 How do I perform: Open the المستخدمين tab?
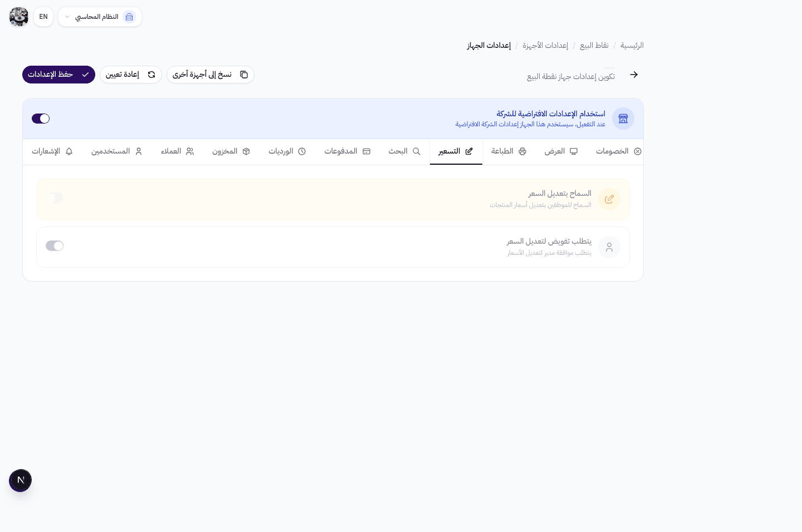[x=111, y=151]
